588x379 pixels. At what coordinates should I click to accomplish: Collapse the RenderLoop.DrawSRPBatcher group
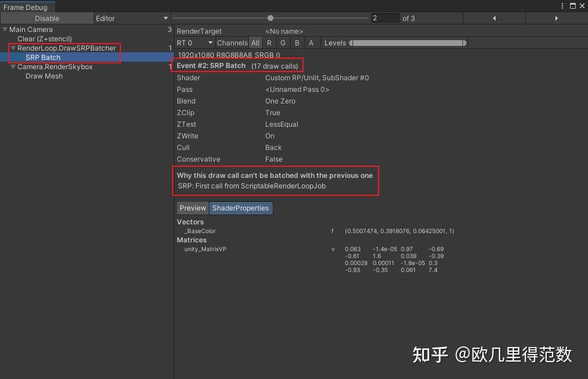[x=12, y=48]
